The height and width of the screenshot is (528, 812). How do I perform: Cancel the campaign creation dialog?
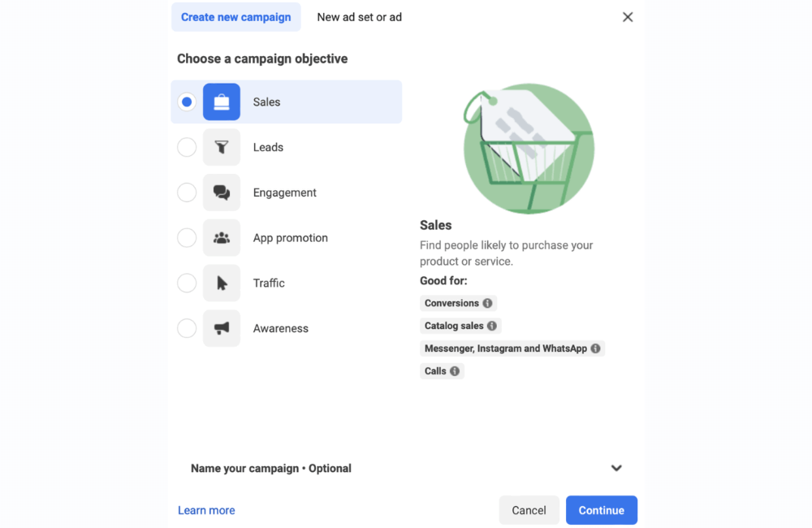pos(529,510)
